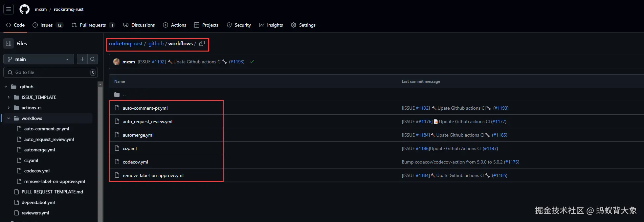Click the ISSUE_TEMPLATE folder icon in tree

pyautogui.click(x=16, y=97)
